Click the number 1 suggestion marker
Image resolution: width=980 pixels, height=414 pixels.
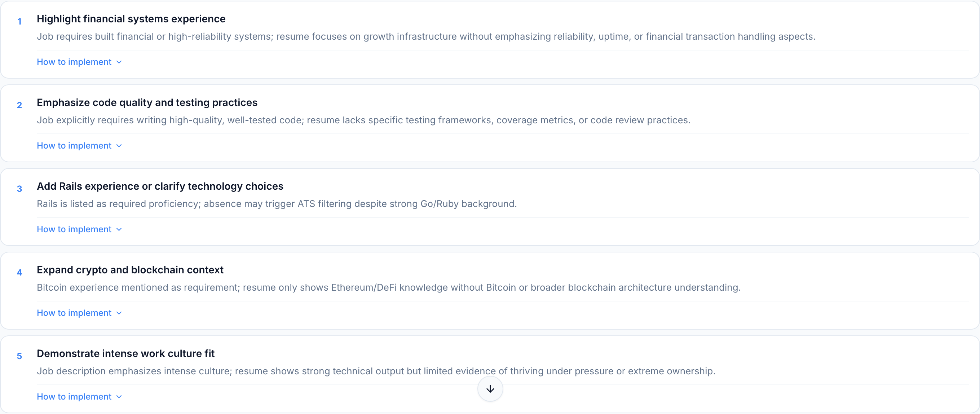click(19, 22)
